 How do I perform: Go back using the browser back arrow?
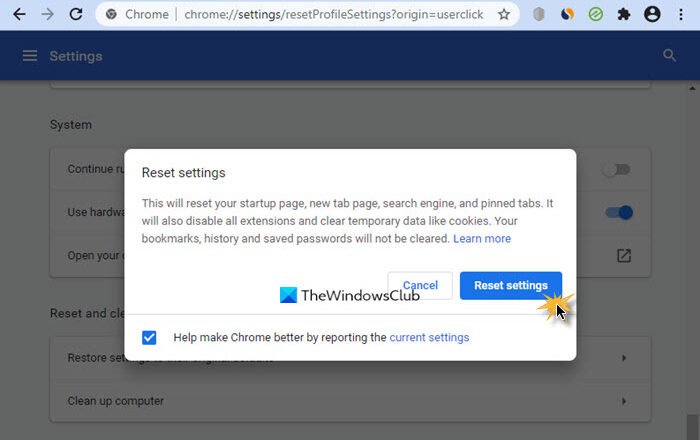tap(19, 14)
